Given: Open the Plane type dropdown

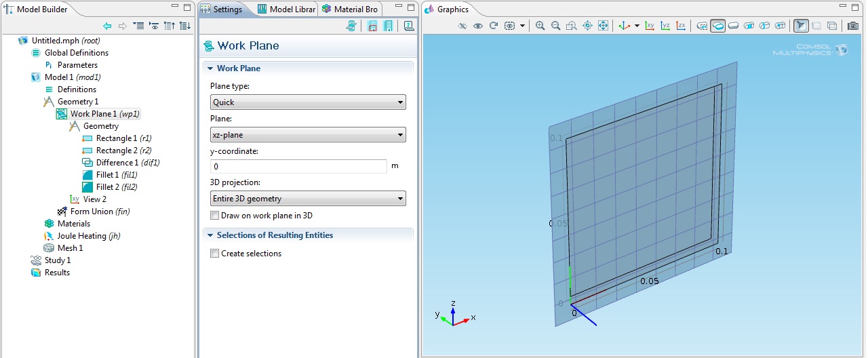Looking at the screenshot, I should [x=308, y=102].
